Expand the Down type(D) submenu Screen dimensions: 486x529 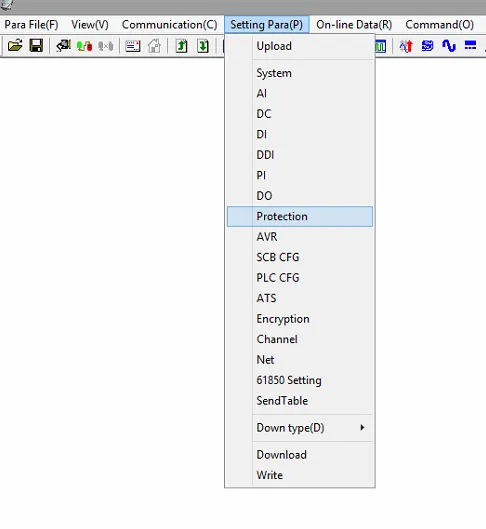(x=300, y=428)
